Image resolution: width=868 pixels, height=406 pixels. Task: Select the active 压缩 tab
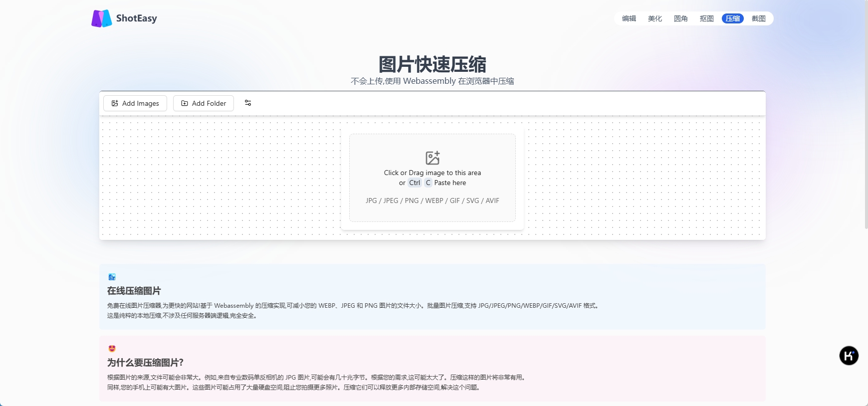733,18
